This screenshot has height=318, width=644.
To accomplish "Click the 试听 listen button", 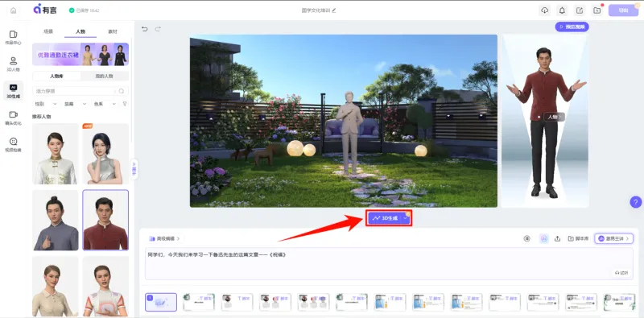I will point(621,273).
